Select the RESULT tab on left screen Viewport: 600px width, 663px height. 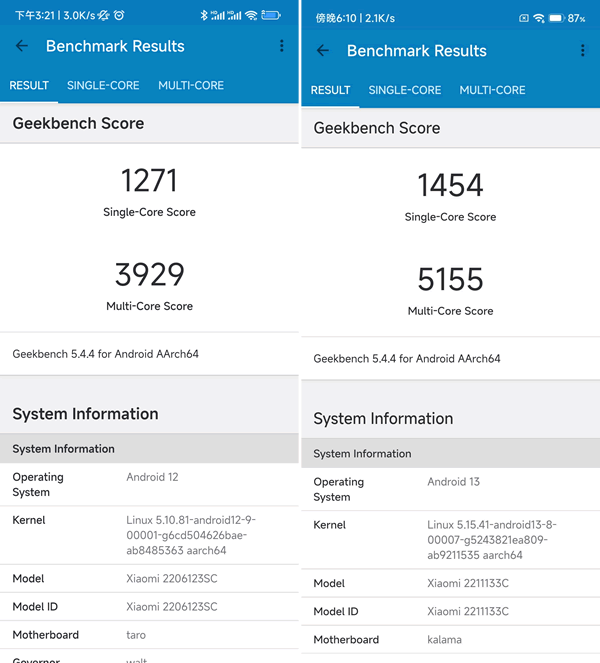[29, 86]
